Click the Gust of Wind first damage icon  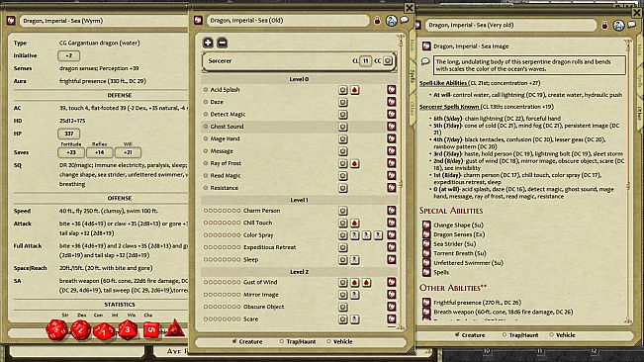click(355, 282)
